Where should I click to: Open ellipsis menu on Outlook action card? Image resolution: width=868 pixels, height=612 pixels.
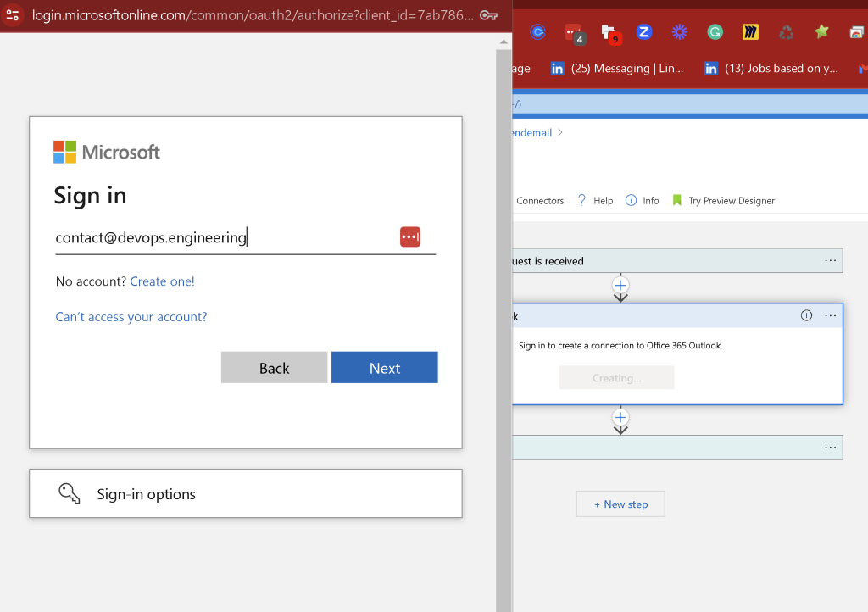(830, 315)
